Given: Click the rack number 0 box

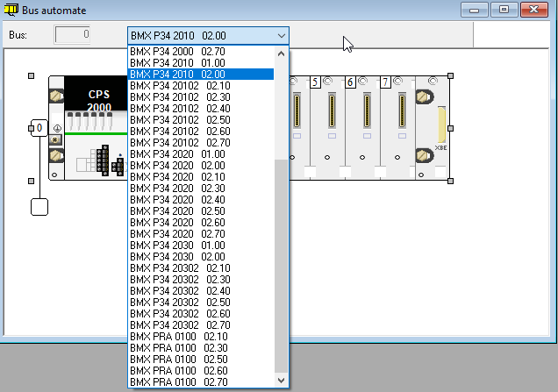Looking at the screenshot, I should [x=39, y=129].
